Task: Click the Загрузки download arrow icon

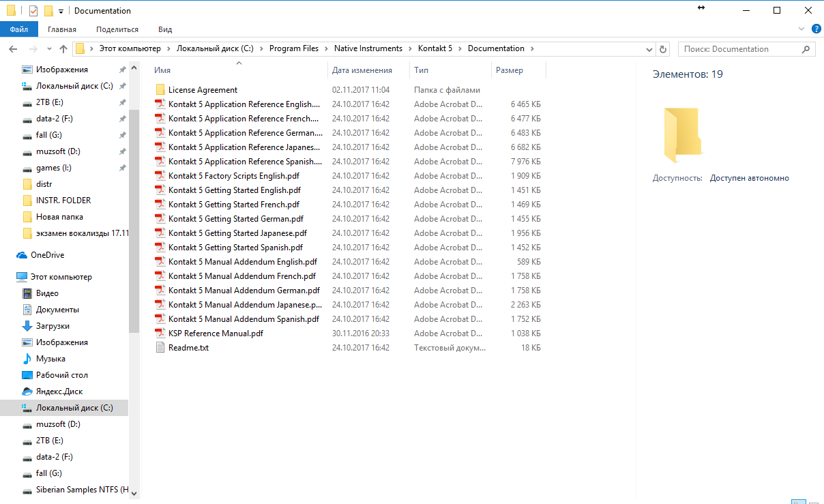Action: click(x=27, y=326)
